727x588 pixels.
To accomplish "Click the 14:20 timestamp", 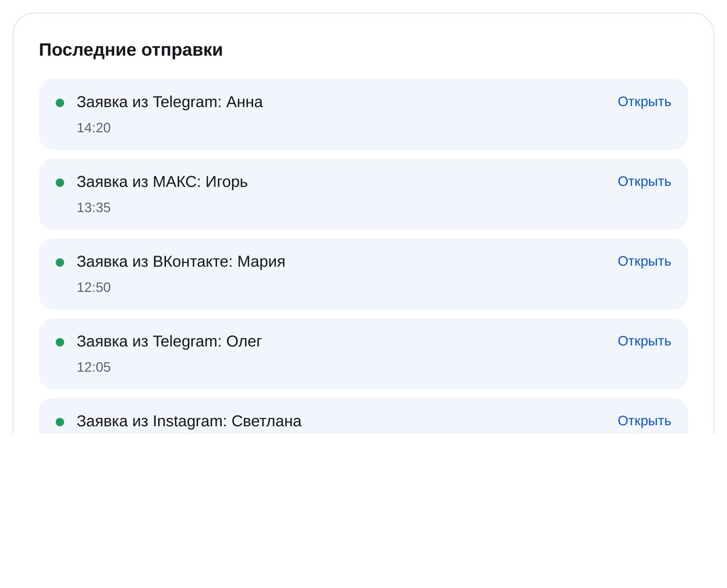I will tap(93, 128).
